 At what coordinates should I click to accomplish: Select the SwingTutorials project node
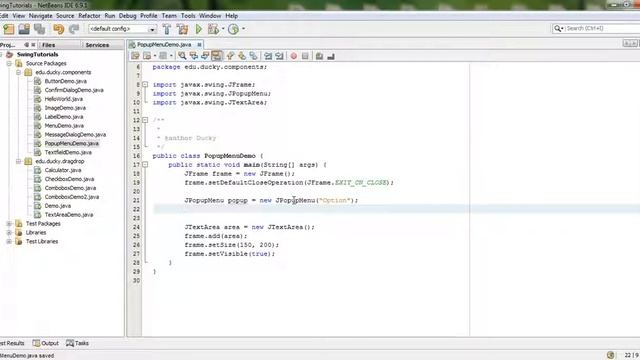click(38, 54)
